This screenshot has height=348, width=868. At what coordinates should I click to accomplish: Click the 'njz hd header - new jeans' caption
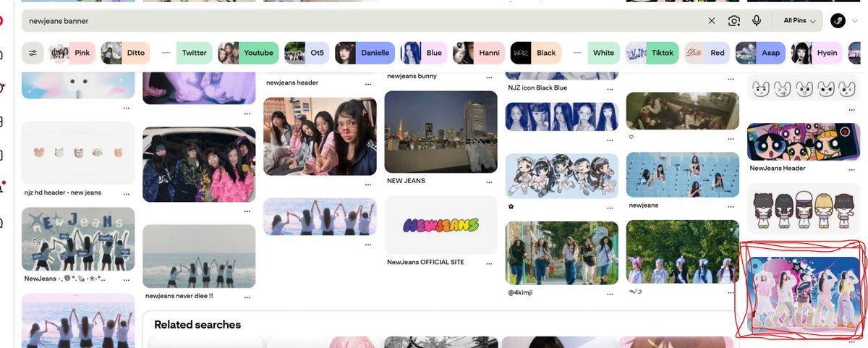pos(63,192)
